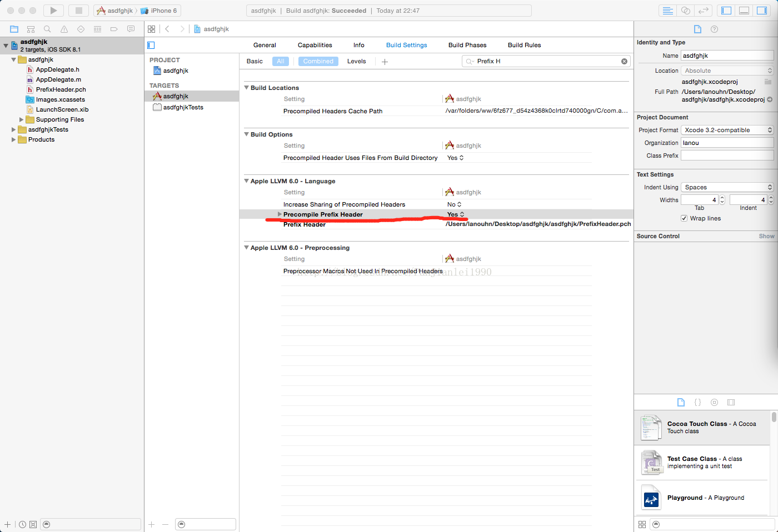Screen dimensions: 778x532
Task: Show the Source Control section
Action: coord(766,236)
